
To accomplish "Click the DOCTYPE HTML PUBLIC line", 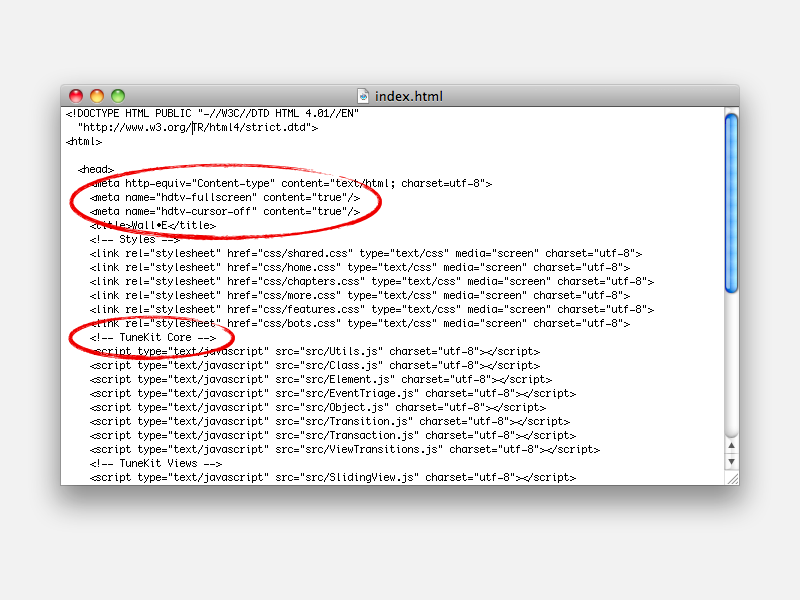I will pyautogui.click(x=212, y=113).
